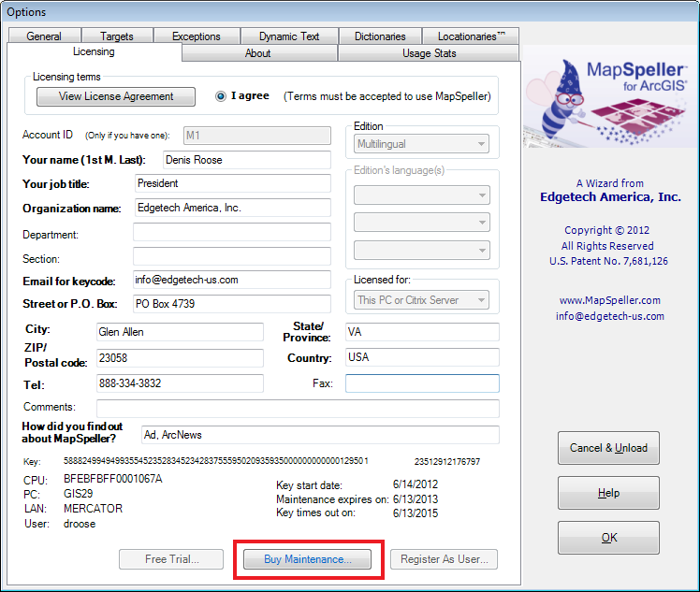The width and height of the screenshot is (700, 592).
Task: Expand the second Edition's language dropdown
Action: 421,223
